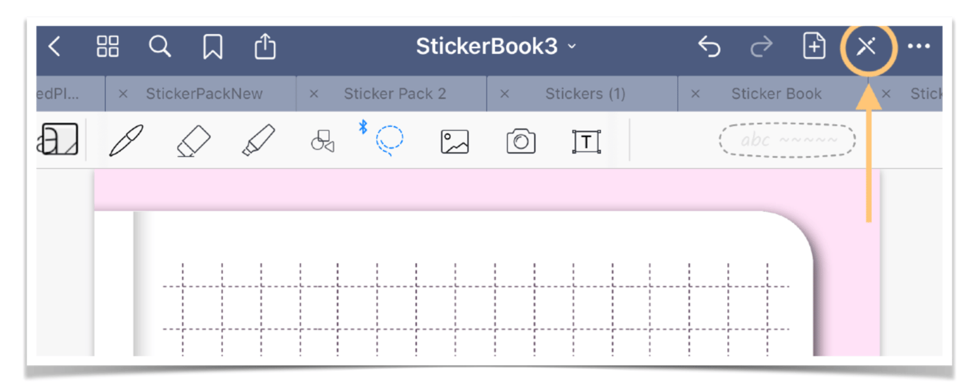
Task: Open search with the magnifier icon
Action: [160, 46]
